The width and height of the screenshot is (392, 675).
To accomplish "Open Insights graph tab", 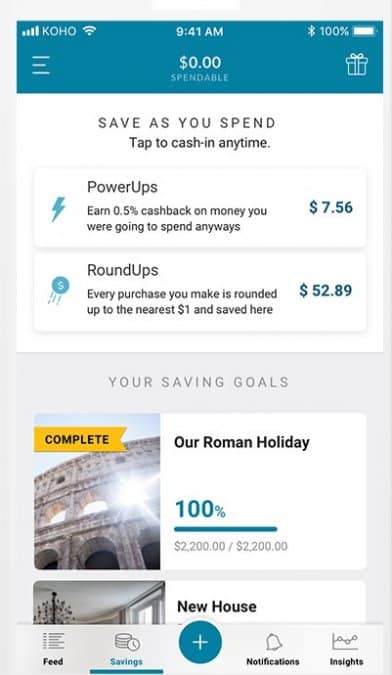I will pyautogui.click(x=346, y=649).
